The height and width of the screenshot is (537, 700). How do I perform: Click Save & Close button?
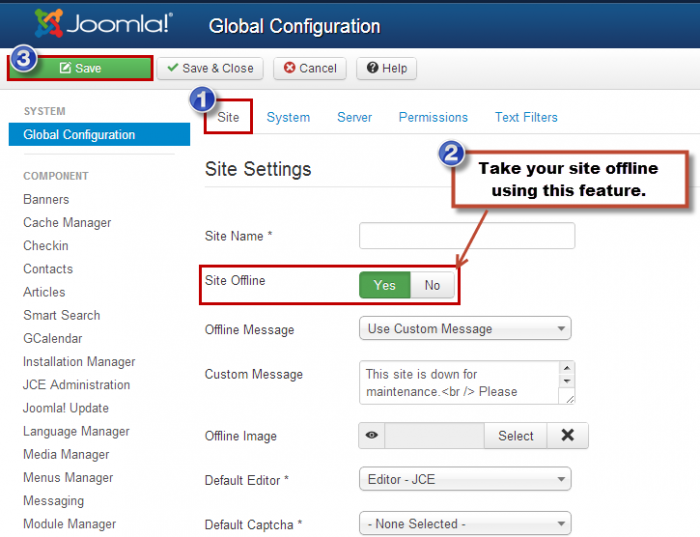point(210,68)
